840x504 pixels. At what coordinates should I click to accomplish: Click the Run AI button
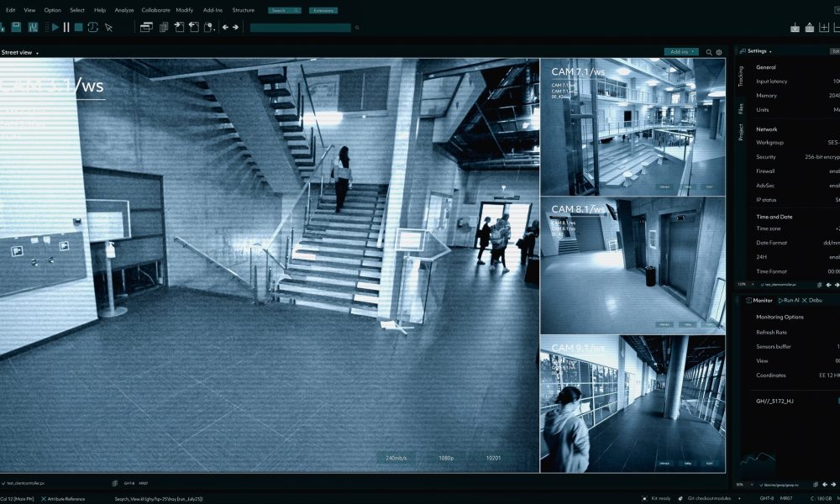[788, 300]
